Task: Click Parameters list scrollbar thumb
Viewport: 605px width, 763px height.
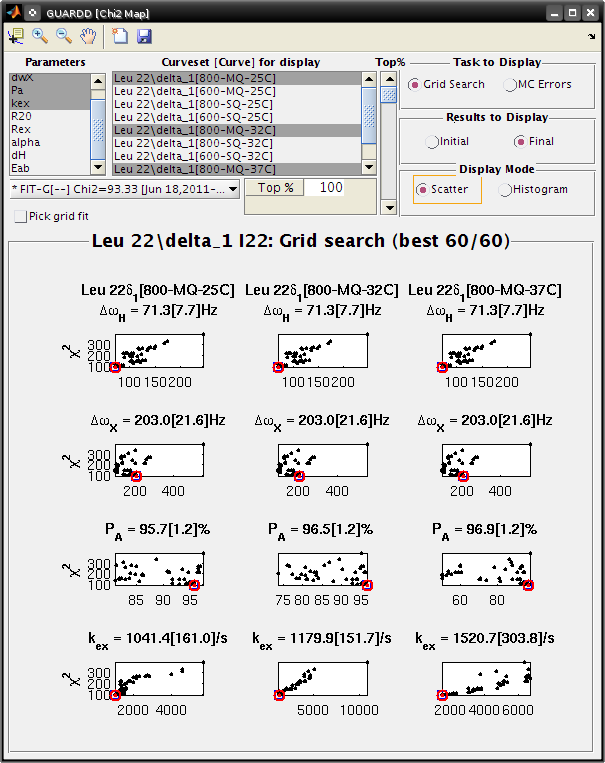Action: point(98,129)
